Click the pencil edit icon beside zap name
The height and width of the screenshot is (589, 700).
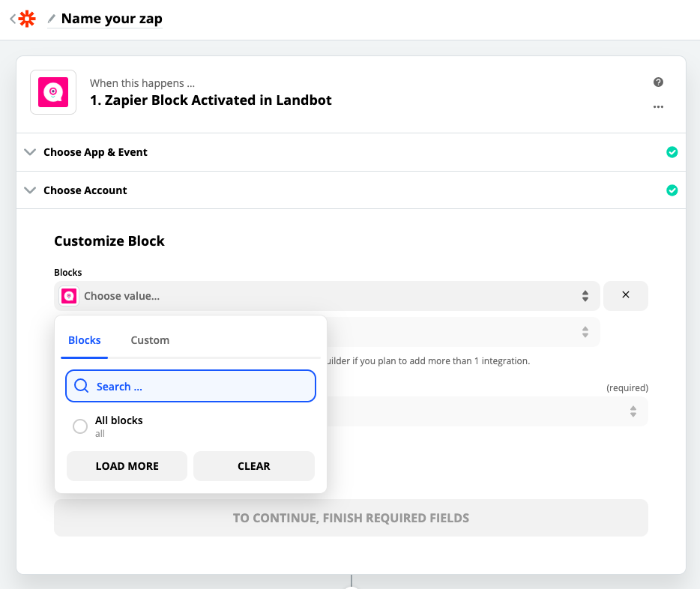tap(52, 18)
